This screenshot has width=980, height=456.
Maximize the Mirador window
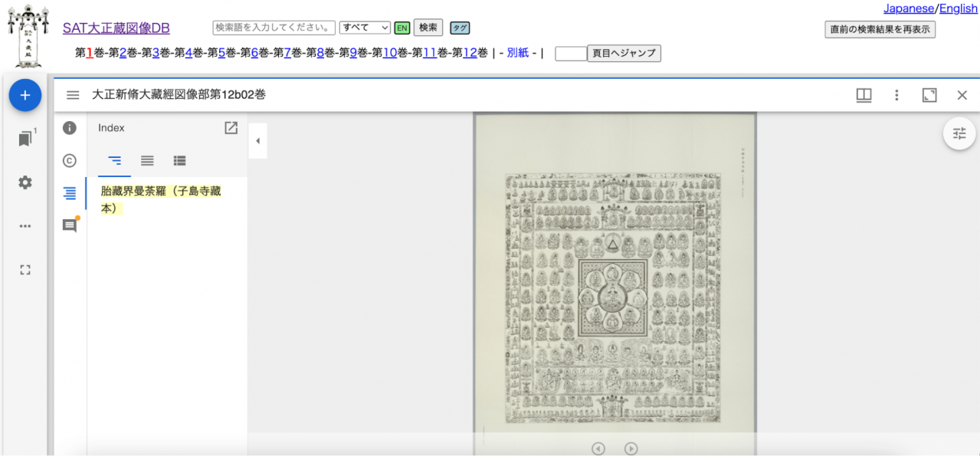(x=929, y=95)
